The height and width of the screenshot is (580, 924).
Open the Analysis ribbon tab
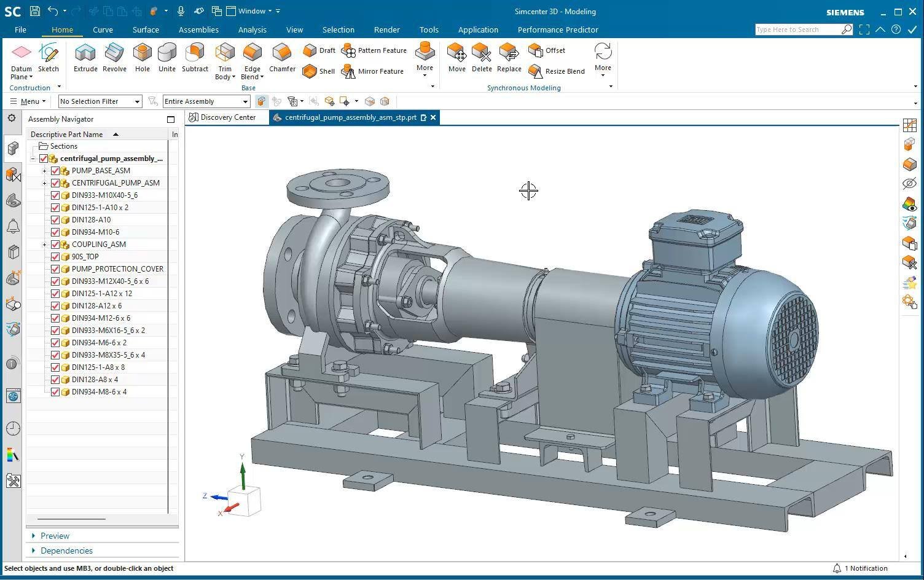tap(252, 29)
